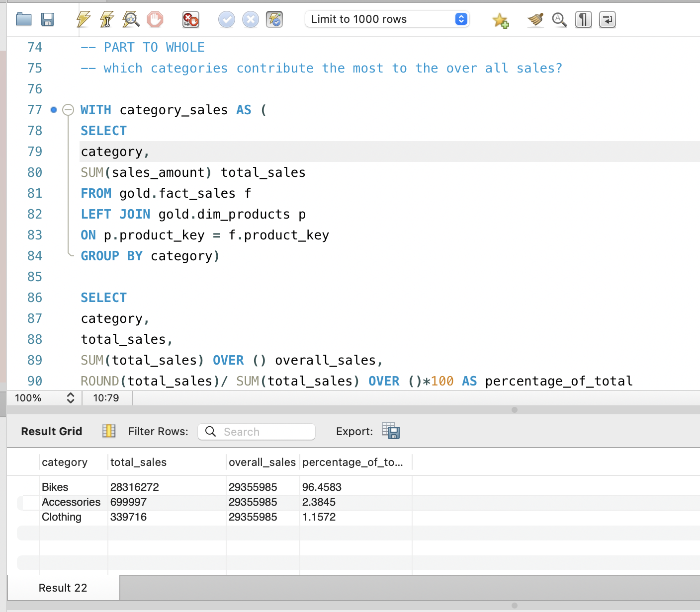Click the export recordset icon
This screenshot has width=700, height=612.
391,431
